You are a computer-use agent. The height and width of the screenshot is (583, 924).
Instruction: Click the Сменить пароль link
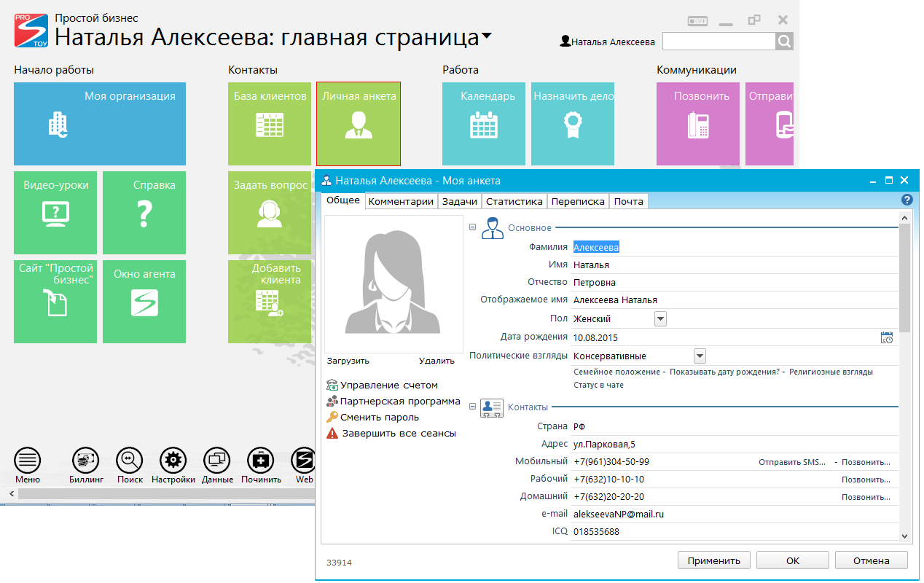click(x=379, y=418)
